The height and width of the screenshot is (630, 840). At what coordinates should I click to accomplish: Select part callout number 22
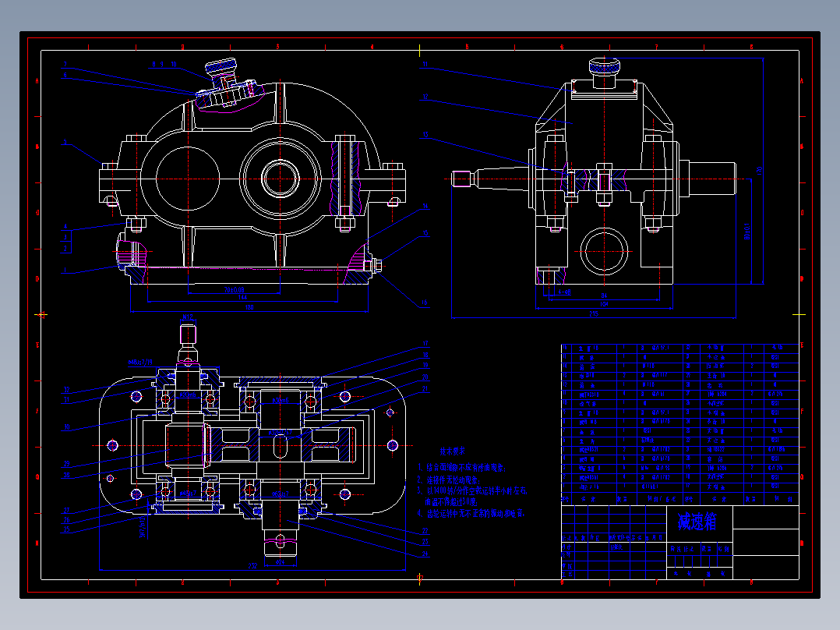click(x=425, y=531)
